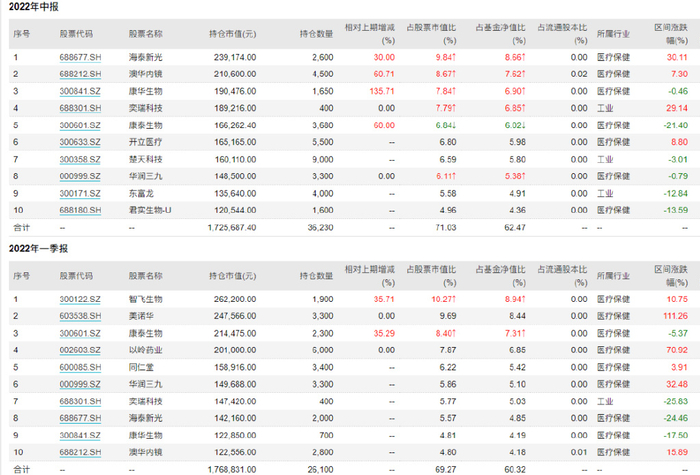Select interval gain 30.11

pyautogui.click(x=677, y=57)
